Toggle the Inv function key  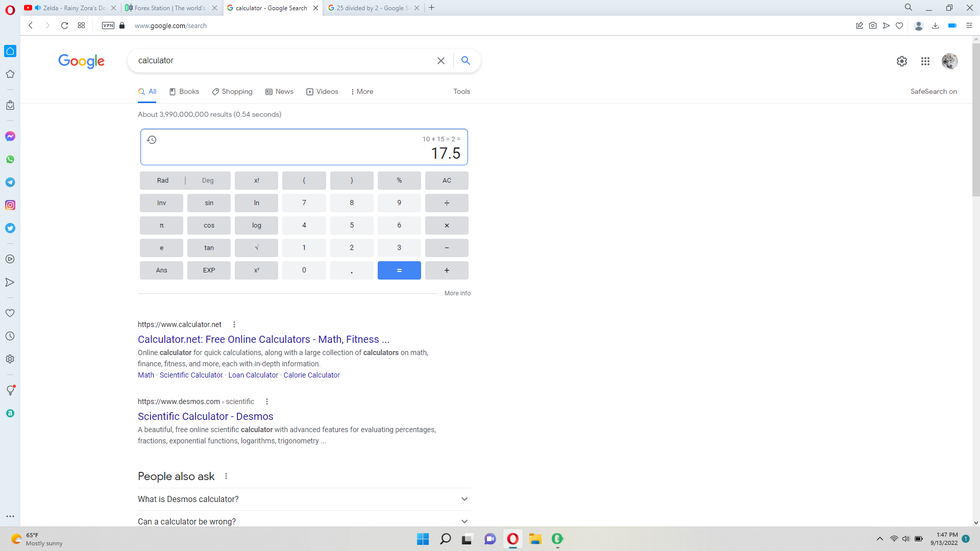tap(161, 203)
